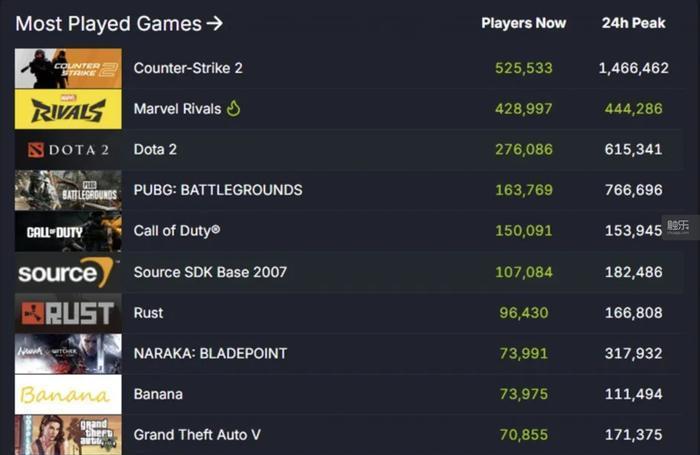Click the yellow Banana game thumbnail
The height and width of the screenshot is (455, 700).
click(x=68, y=394)
